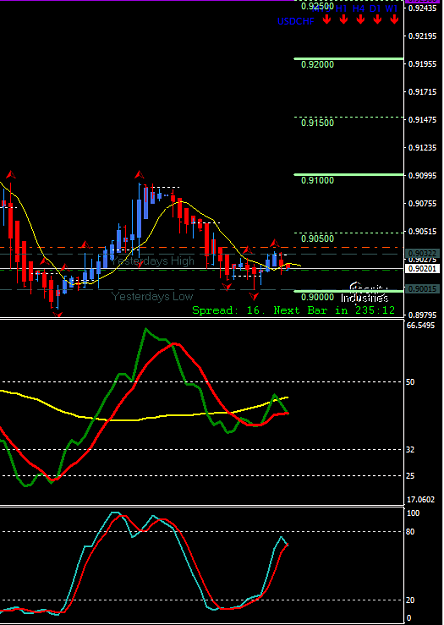Image resolution: width=444 pixels, height=625 pixels.
Task: Click the 0.91955 price axis value
Action: tap(423, 64)
